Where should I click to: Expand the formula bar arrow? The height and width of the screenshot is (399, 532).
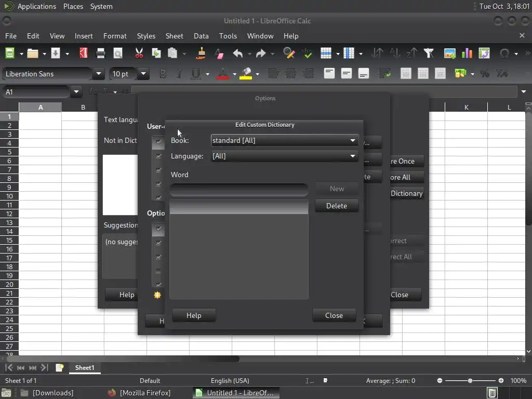tap(524, 91)
